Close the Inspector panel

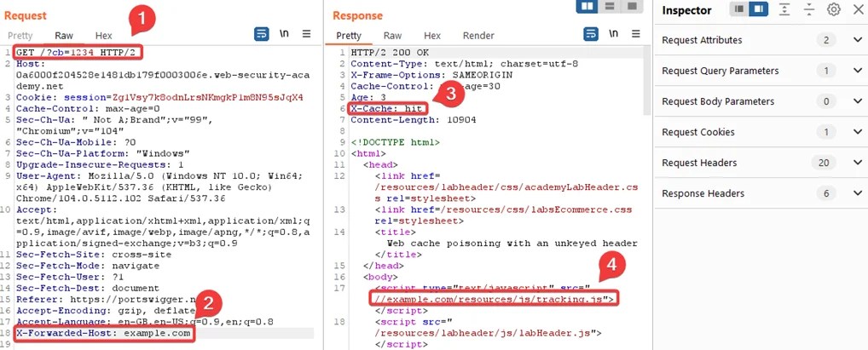pyautogui.click(x=858, y=9)
